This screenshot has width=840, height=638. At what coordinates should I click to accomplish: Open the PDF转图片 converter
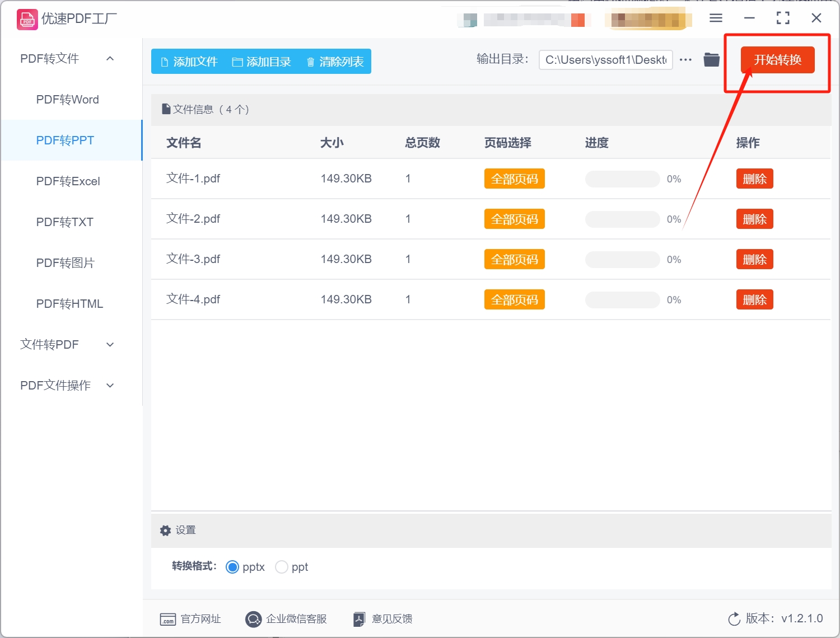pos(72,263)
